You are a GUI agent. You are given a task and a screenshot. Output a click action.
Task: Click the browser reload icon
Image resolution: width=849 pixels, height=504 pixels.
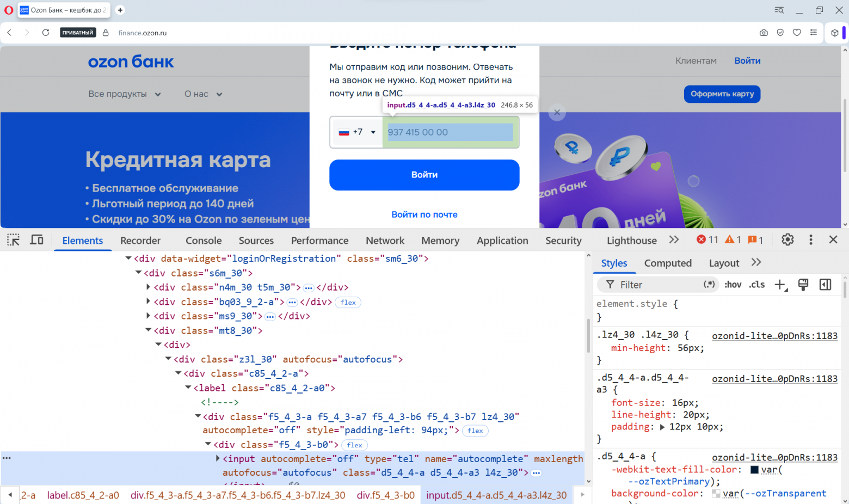pos(46,33)
